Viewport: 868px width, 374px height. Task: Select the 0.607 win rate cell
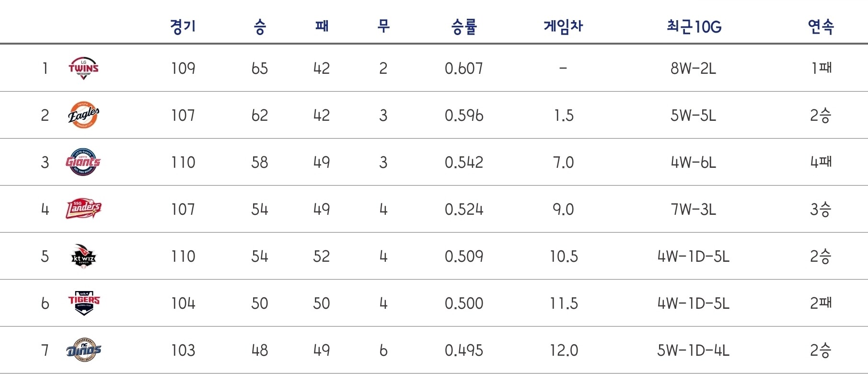pos(463,68)
